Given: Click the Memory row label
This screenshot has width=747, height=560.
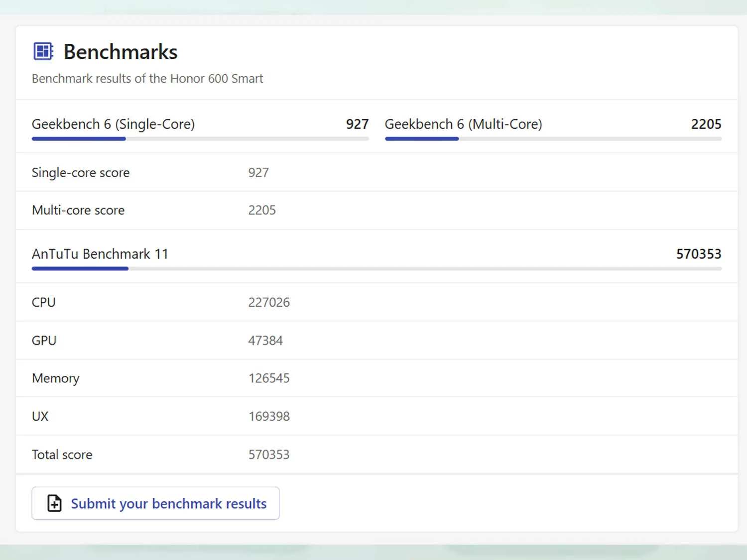Looking at the screenshot, I should (56, 378).
